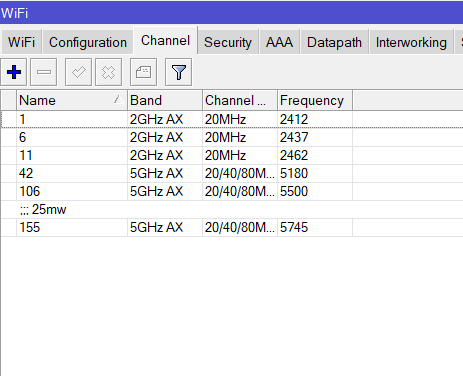The image size is (463, 376).
Task: Open the Configuration tab
Action: click(88, 42)
